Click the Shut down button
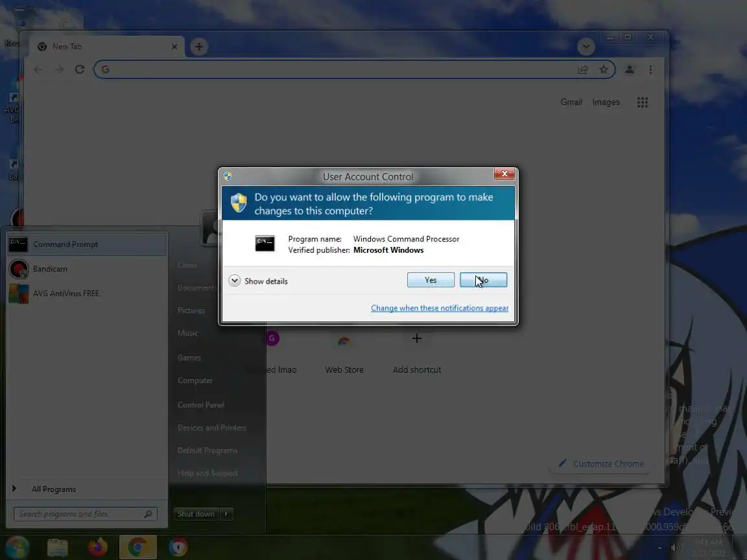Image resolution: width=747 pixels, height=560 pixels. (196, 514)
